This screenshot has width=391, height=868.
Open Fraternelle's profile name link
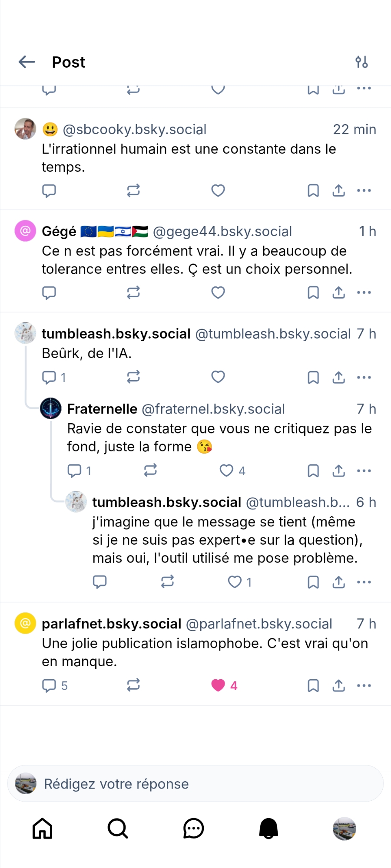point(102,409)
